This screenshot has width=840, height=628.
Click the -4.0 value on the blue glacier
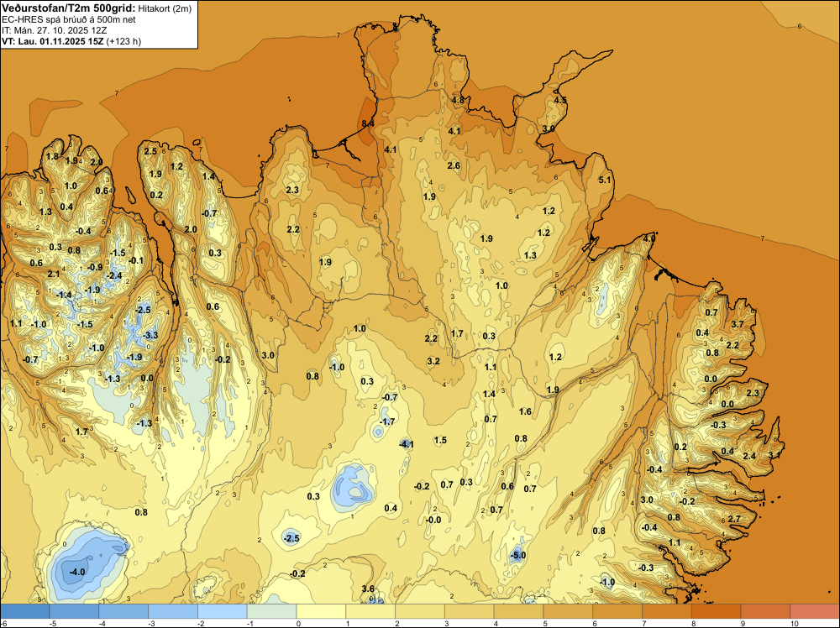pyautogui.click(x=77, y=572)
